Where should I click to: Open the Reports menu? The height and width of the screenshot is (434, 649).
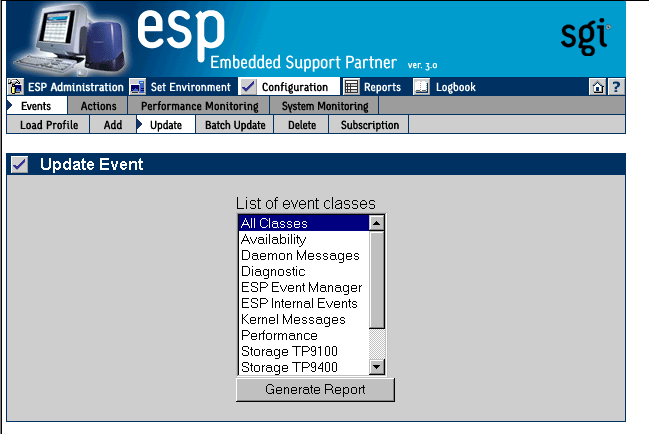[382, 87]
